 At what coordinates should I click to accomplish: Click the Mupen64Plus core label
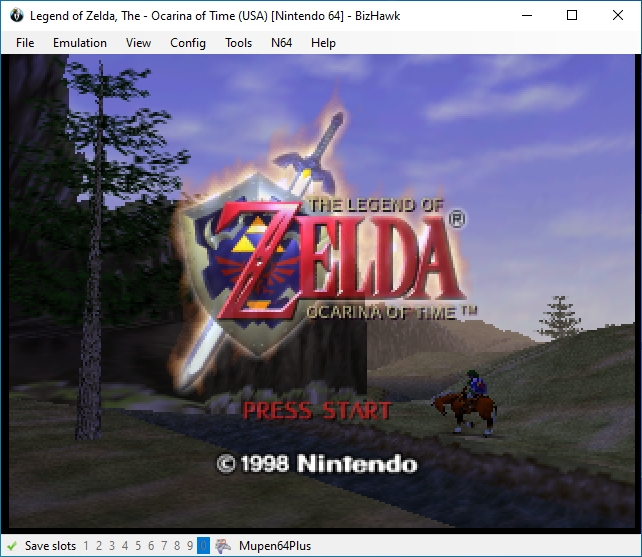[275, 546]
